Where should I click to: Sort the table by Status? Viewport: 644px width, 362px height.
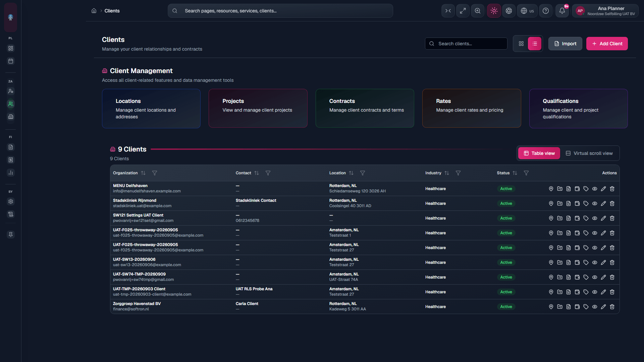[x=515, y=173]
